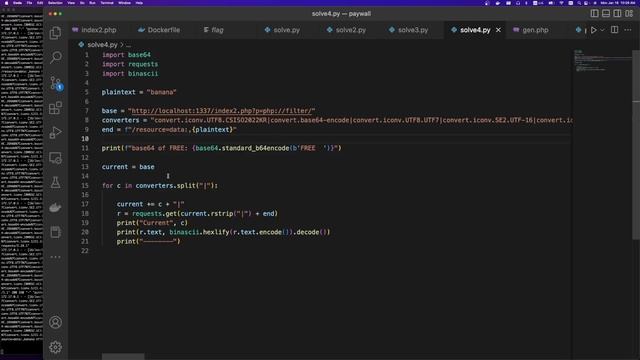Screen dimensions: 640x360
Task: Open the Remote Explorer view
Action: pyautogui.click(x=56, y=158)
